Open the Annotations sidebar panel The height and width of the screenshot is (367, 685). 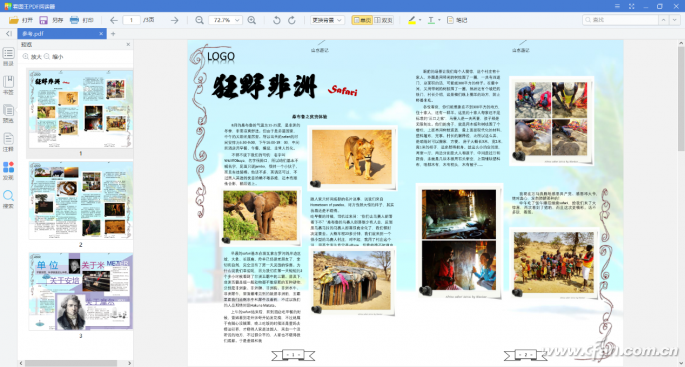(8, 142)
